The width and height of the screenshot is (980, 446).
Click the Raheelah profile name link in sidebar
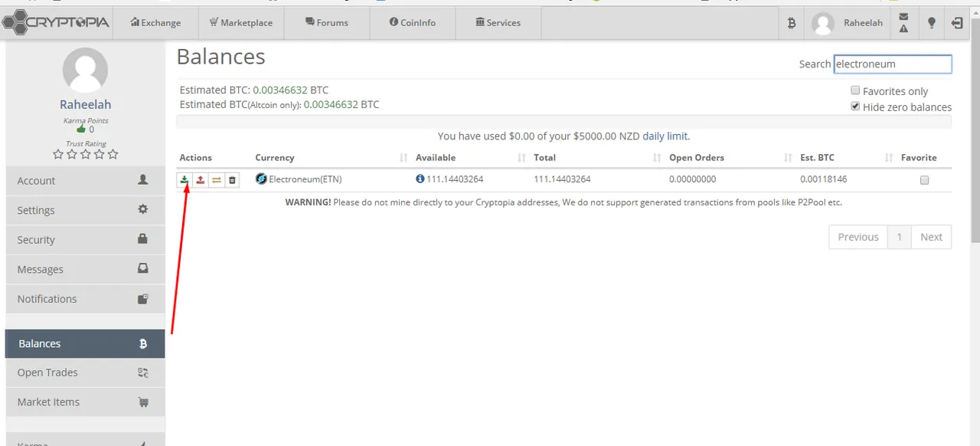85,104
